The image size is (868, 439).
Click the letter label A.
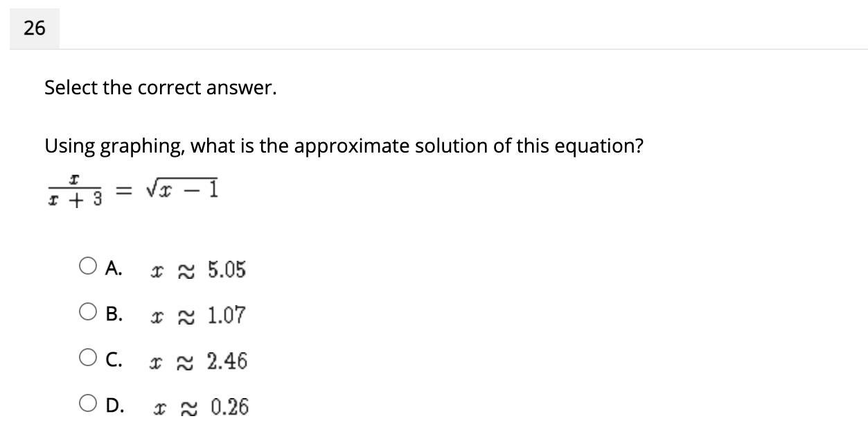[x=114, y=268]
